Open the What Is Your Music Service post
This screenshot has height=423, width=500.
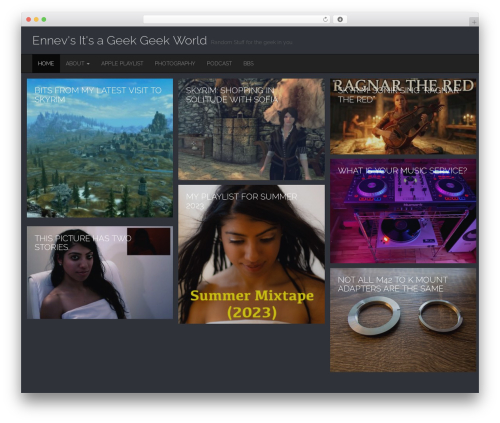pos(403,211)
